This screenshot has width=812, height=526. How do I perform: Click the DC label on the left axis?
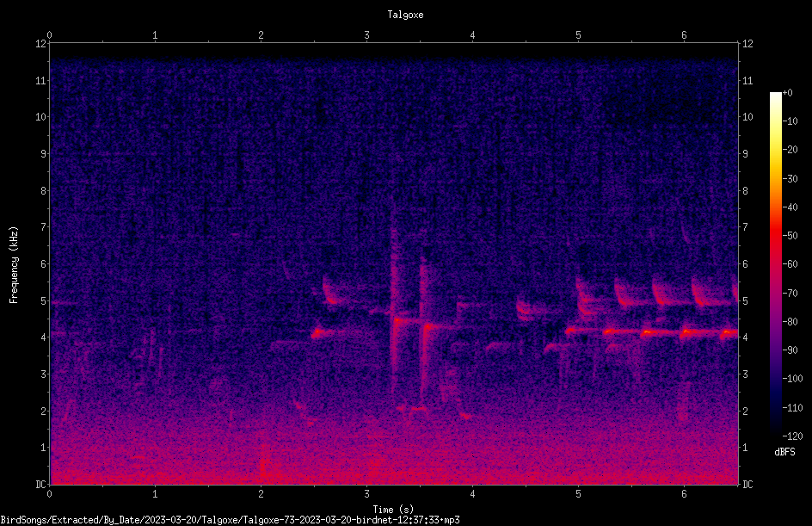click(41, 485)
